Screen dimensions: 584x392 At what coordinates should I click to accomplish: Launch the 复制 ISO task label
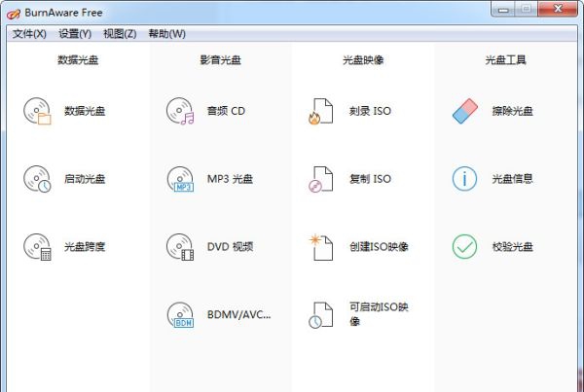[x=370, y=179]
